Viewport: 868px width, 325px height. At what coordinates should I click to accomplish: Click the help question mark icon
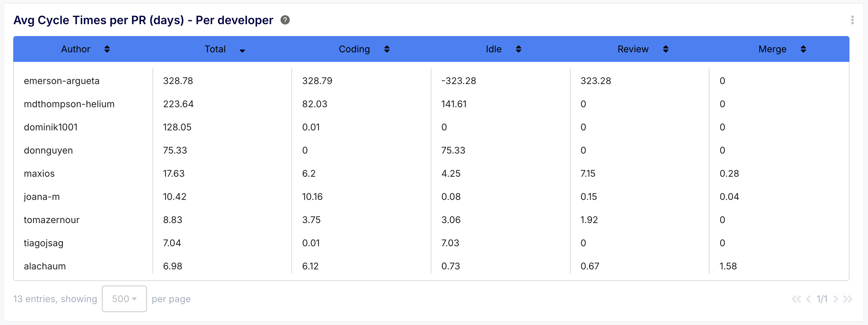pyautogui.click(x=285, y=20)
